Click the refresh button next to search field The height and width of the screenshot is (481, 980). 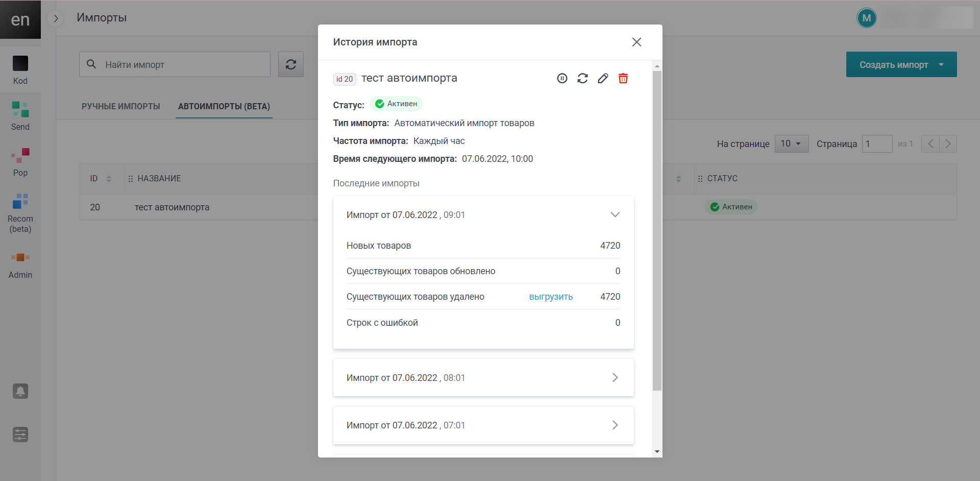point(291,64)
